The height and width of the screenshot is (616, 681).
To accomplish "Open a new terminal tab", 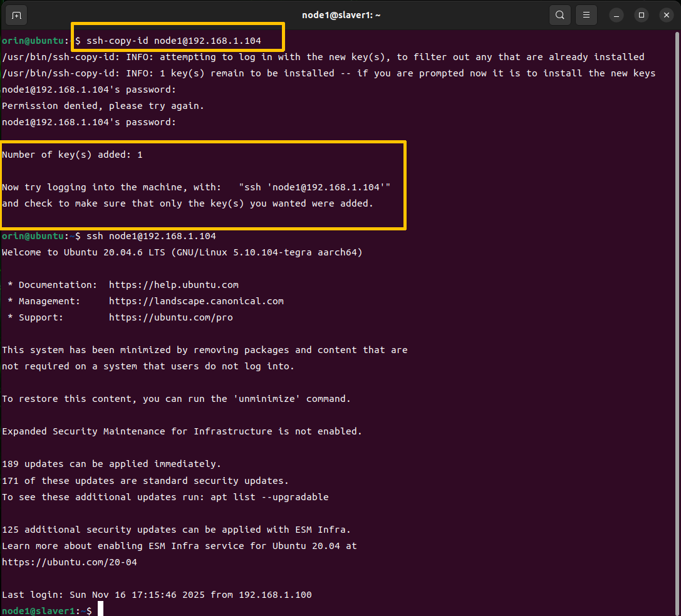I will [x=16, y=15].
